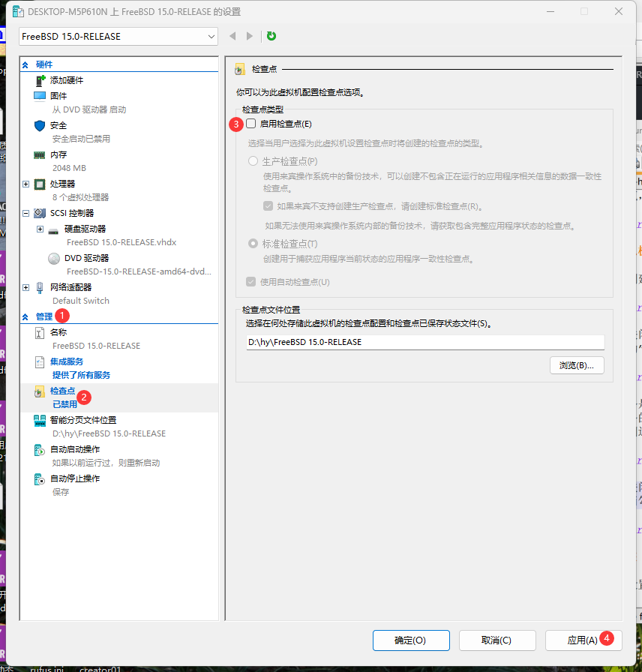Collapse the 管理 (Management) section chevron
The height and width of the screenshot is (672, 642).
click(25, 317)
